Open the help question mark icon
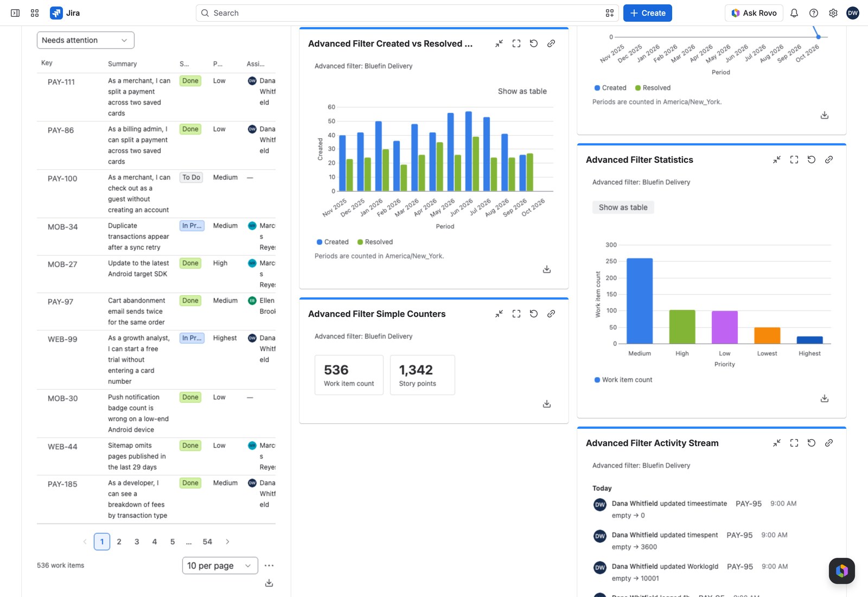868x597 pixels. [x=814, y=13]
